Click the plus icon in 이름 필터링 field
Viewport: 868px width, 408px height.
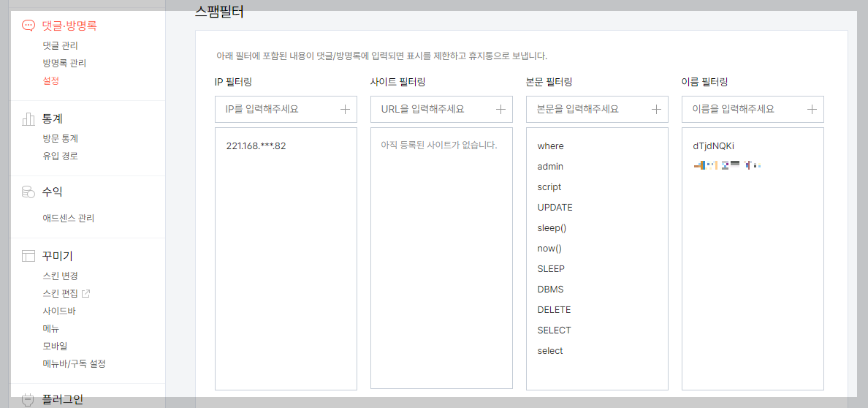[x=812, y=109]
